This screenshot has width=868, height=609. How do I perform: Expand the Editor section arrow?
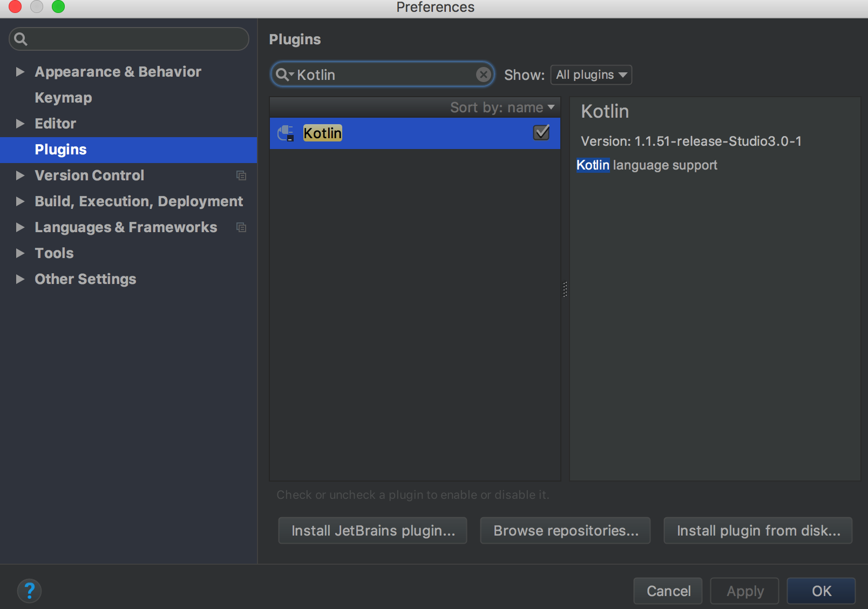coord(20,124)
